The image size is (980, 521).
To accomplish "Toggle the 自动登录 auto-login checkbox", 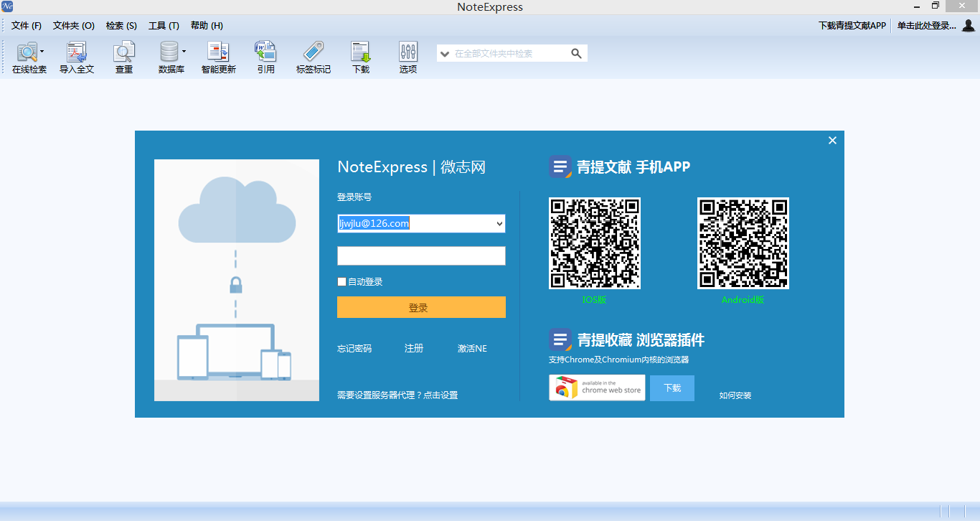I will (342, 282).
